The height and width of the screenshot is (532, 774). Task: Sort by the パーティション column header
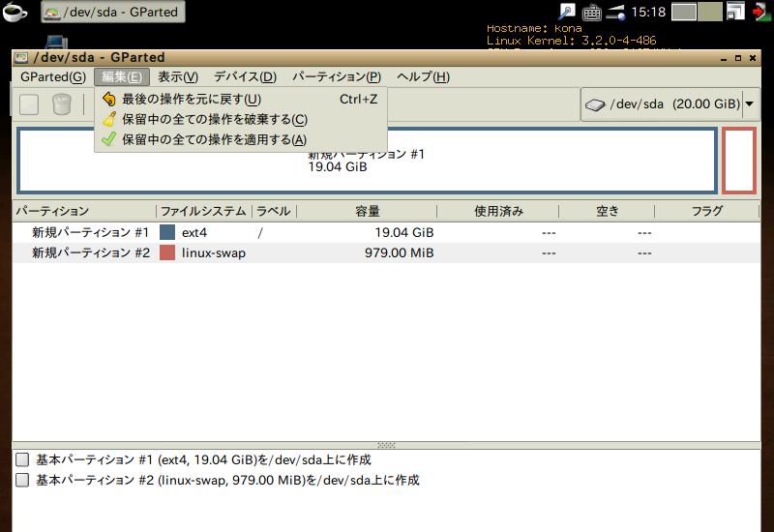click(x=84, y=211)
